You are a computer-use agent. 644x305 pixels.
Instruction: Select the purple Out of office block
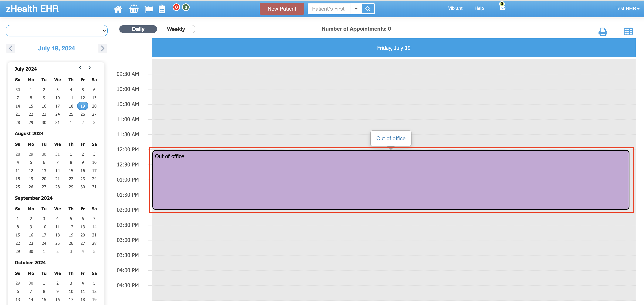pos(391,180)
